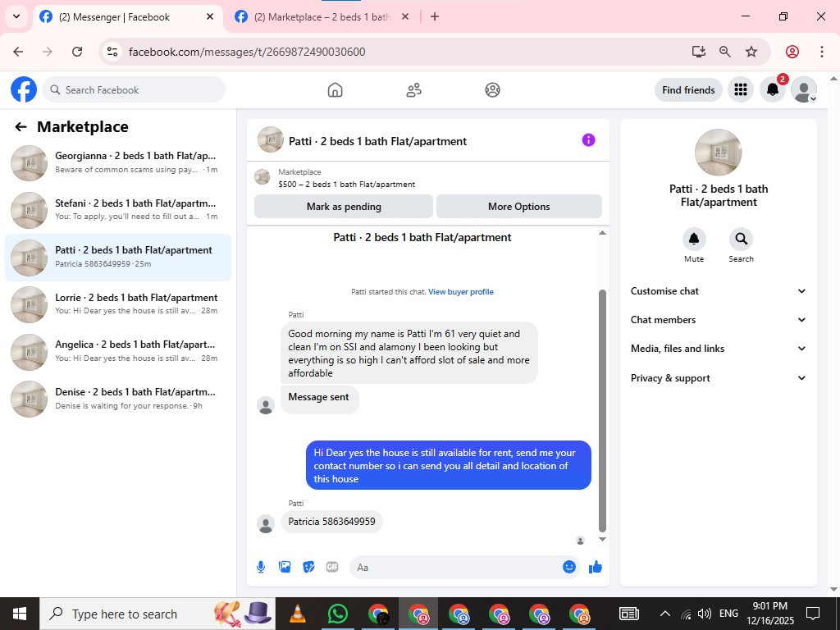The height and width of the screenshot is (630, 840).
Task: Open tab search dropdown arrow
Action: pyautogui.click(x=16, y=16)
